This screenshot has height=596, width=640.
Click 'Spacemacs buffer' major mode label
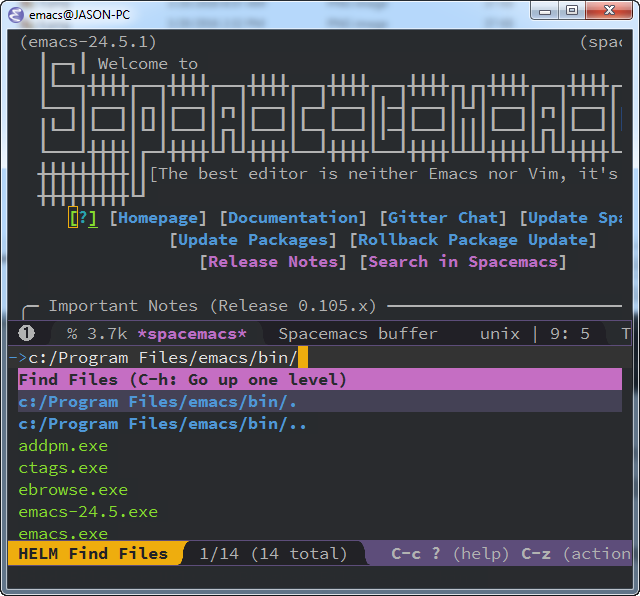click(x=358, y=334)
